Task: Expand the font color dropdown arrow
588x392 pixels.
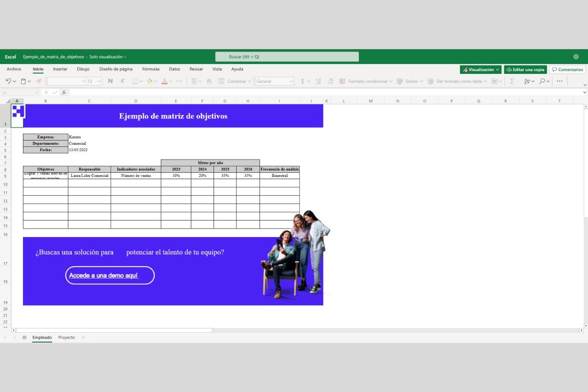Action: tap(170, 81)
